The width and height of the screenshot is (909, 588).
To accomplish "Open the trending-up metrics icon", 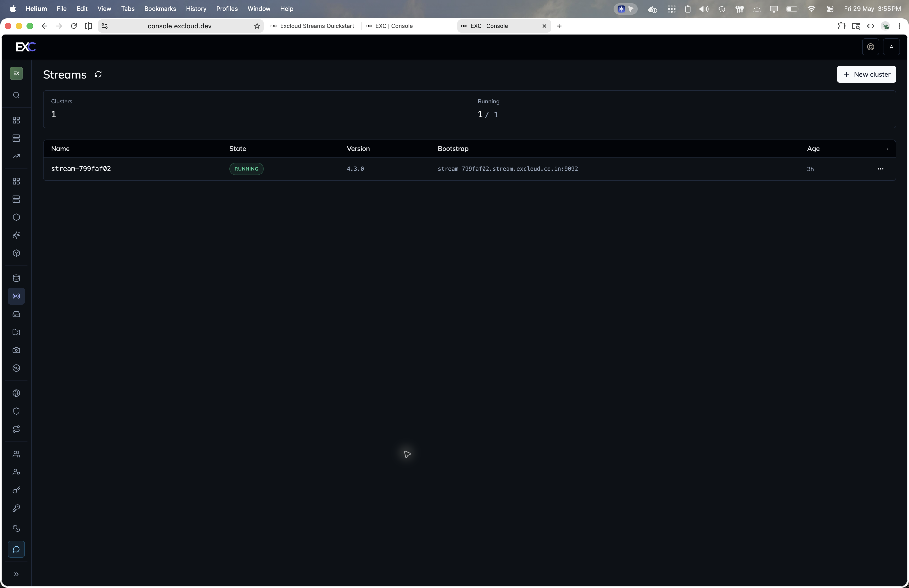I will [16, 156].
